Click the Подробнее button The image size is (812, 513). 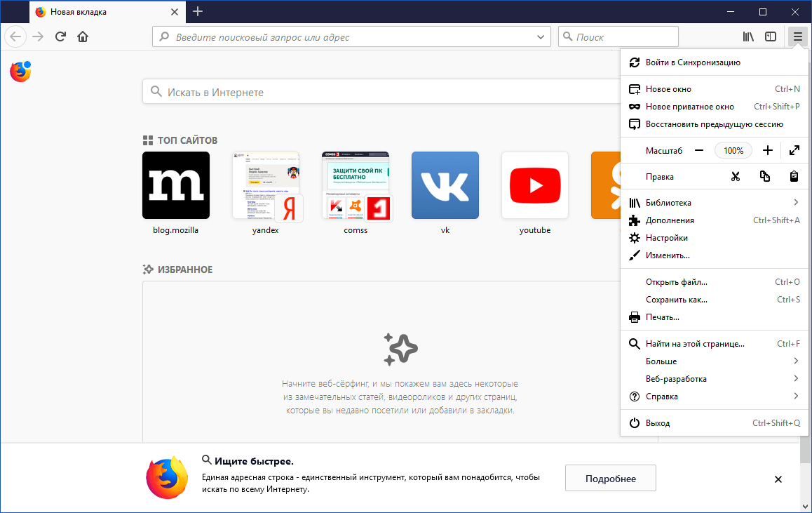pyautogui.click(x=610, y=478)
